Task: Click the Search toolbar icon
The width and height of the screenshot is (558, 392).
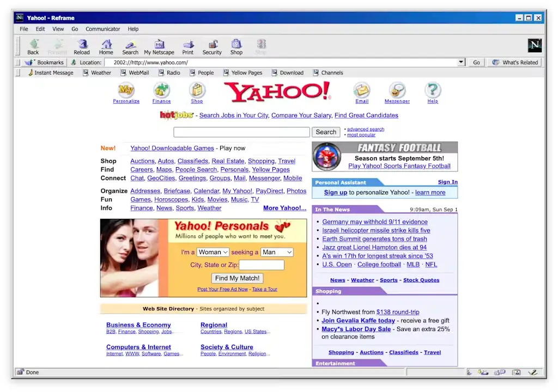Action: (x=130, y=47)
